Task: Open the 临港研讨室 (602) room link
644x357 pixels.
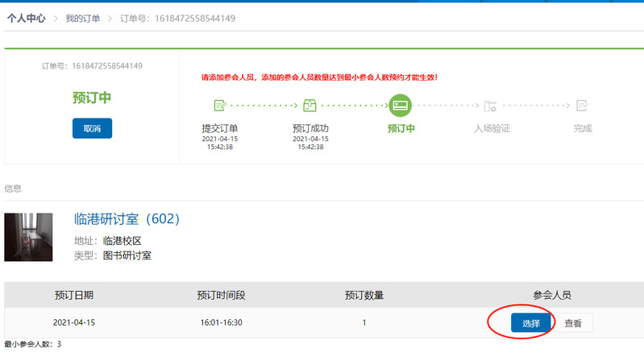Action: (x=127, y=219)
